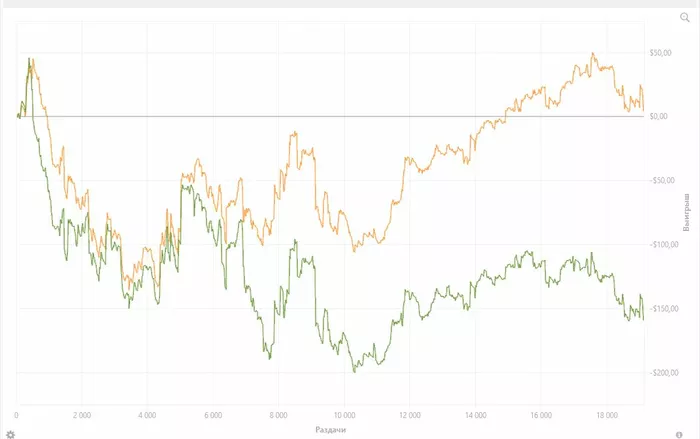The width and height of the screenshot is (700, 439).
Task: Click the chart origin at zero hands
Action: coord(17,117)
